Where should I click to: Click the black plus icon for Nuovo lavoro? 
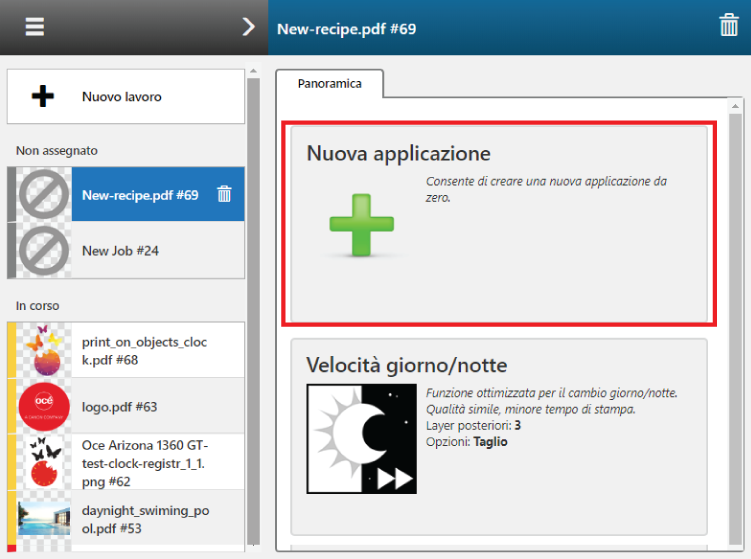pos(43,96)
